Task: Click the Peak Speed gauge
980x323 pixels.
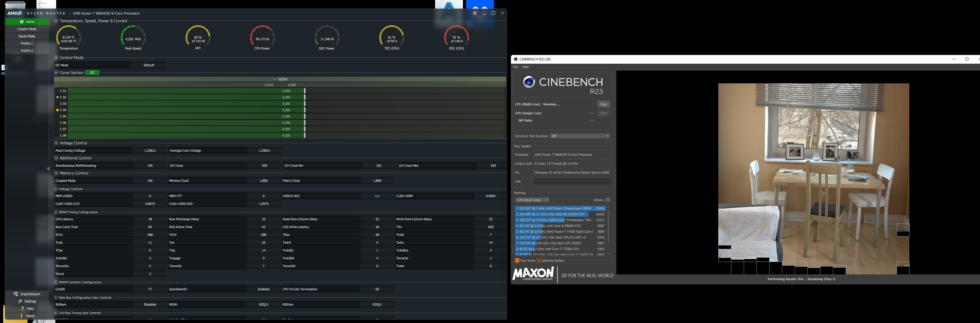Action: pyautogui.click(x=133, y=38)
